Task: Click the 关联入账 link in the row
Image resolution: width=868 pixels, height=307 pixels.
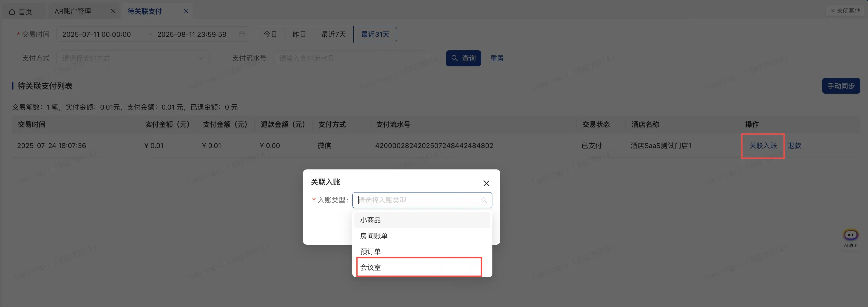Action: pos(763,146)
